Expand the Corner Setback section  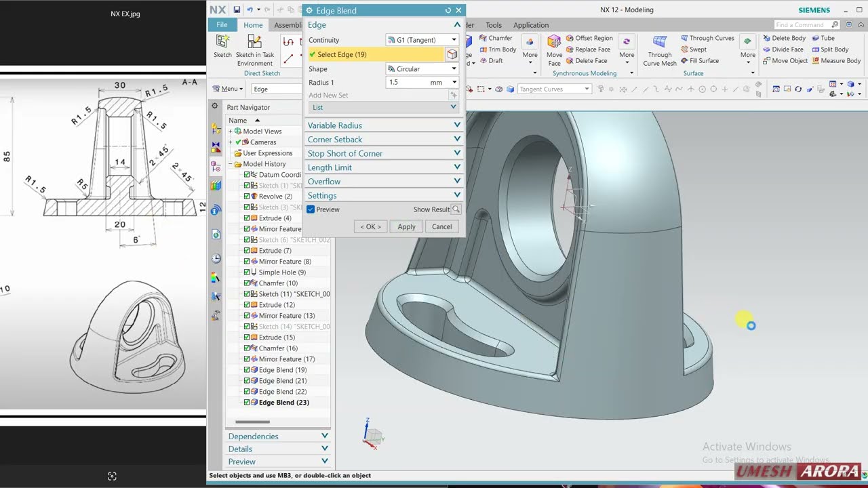pos(384,139)
